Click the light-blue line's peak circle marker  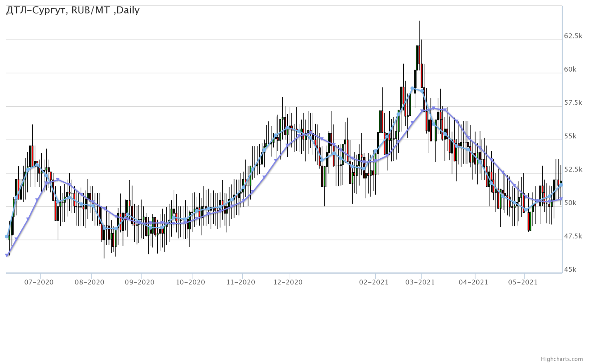(x=412, y=88)
